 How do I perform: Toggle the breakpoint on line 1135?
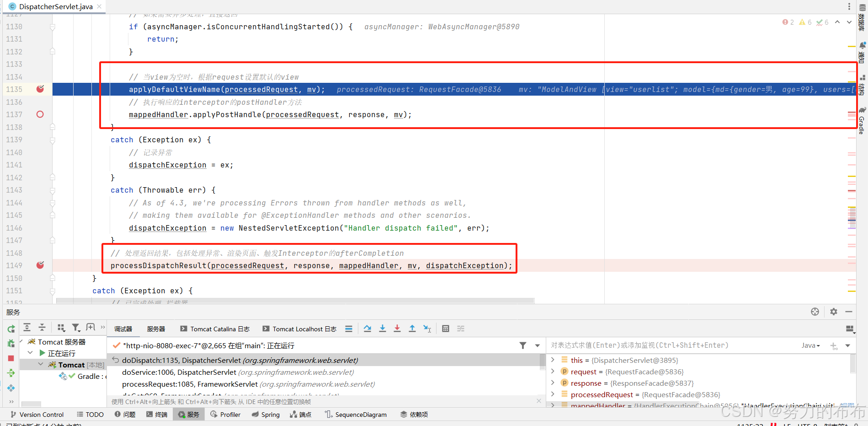pyautogui.click(x=40, y=89)
